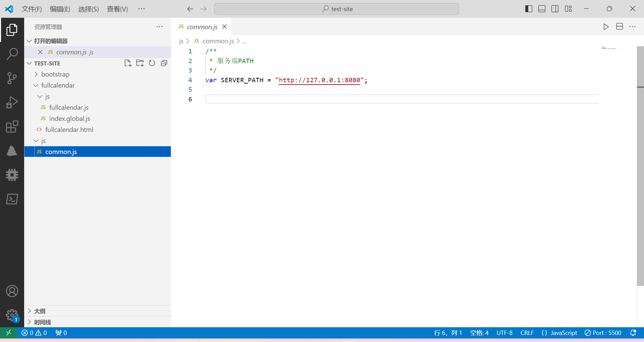This screenshot has height=342, width=644.
Task: Run the current file with play icon
Action: click(606, 27)
